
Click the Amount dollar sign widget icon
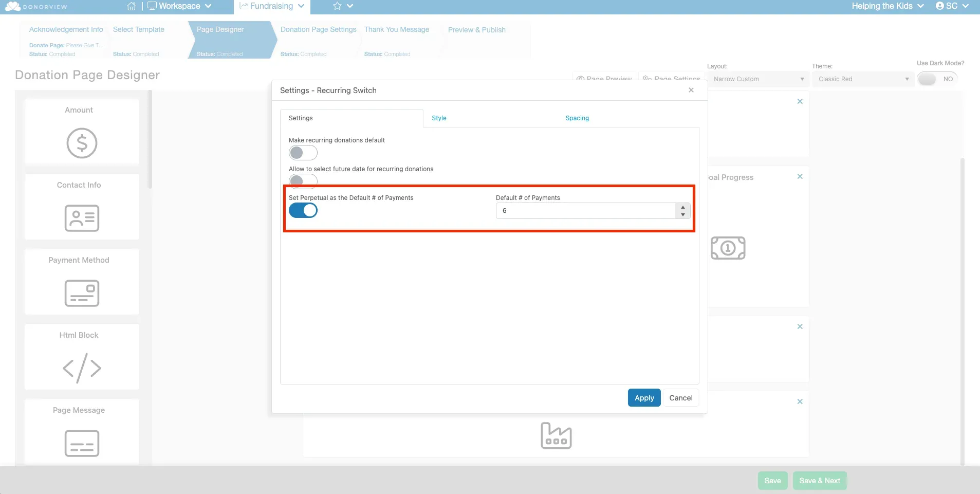(82, 143)
